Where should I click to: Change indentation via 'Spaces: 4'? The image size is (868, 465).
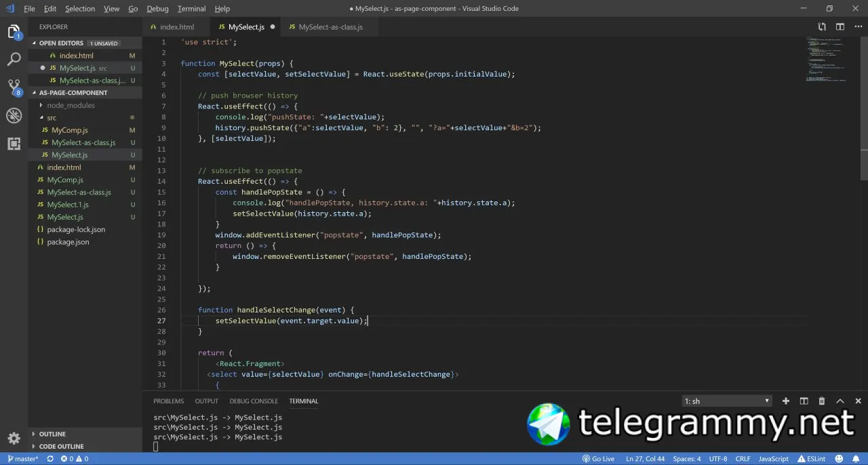(x=686, y=459)
